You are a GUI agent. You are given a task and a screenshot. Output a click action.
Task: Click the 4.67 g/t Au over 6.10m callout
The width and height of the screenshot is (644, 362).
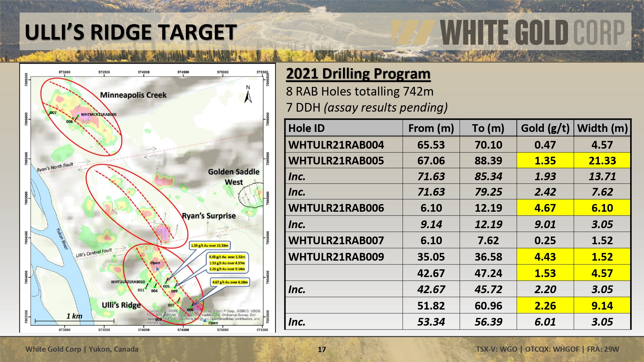pyautogui.click(x=230, y=282)
